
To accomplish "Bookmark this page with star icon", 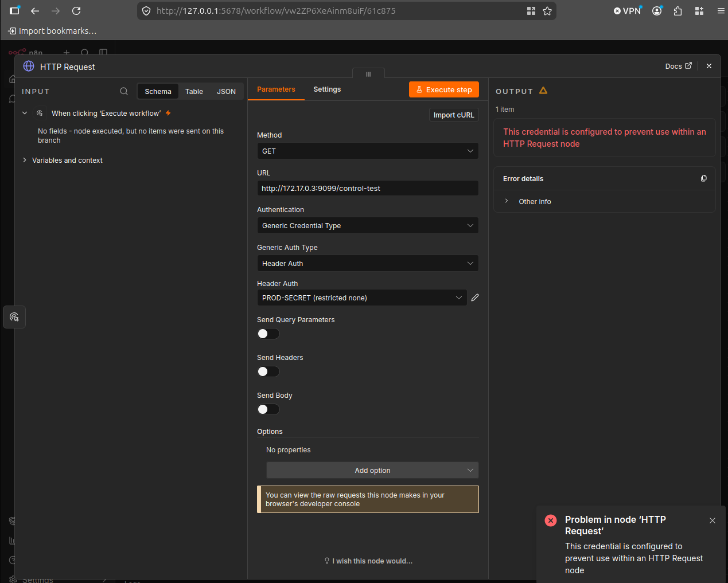I will (x=547, y=11).
